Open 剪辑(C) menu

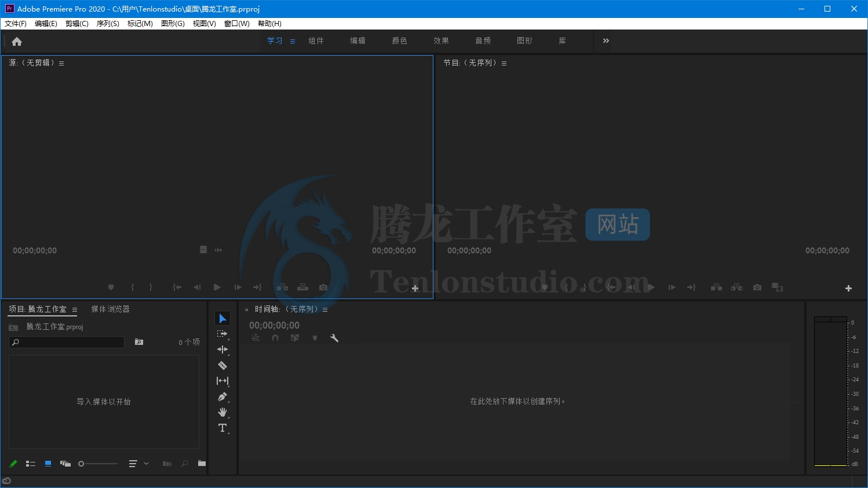tap(77, 24)
